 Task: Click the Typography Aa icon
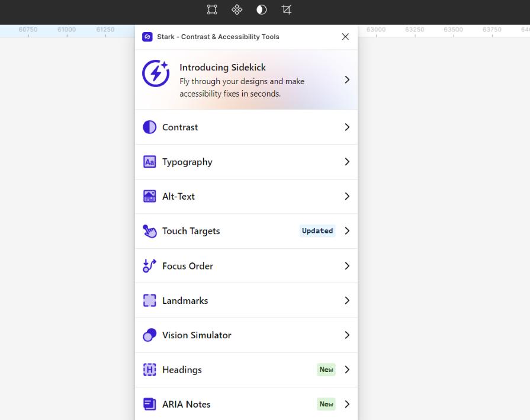pyautogui.click(x=149, y=162)
